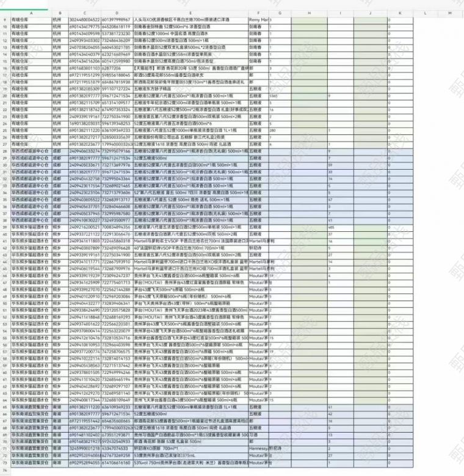Viewport: 464px width, 476px height.
Task: Click cell '52度五粮液500ml' in row 29
Action: coord(190,158)
